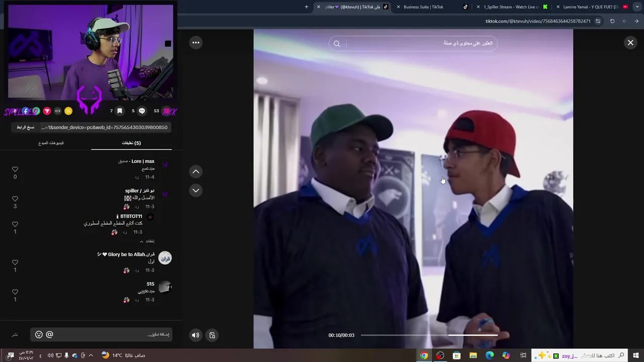Open Copilot in the taskbar
The image size is (644, 362).
[x=506, y=355]
